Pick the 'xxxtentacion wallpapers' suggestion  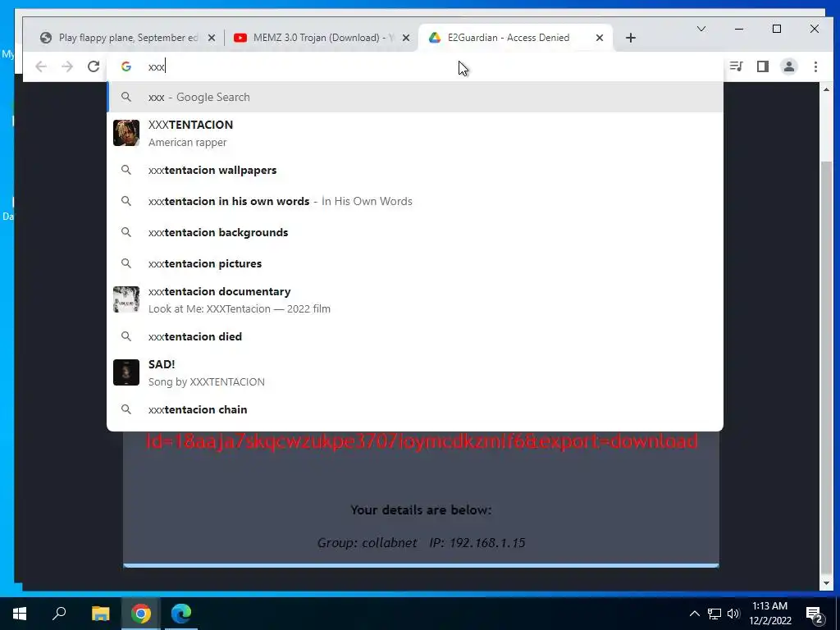pos(415,170)
